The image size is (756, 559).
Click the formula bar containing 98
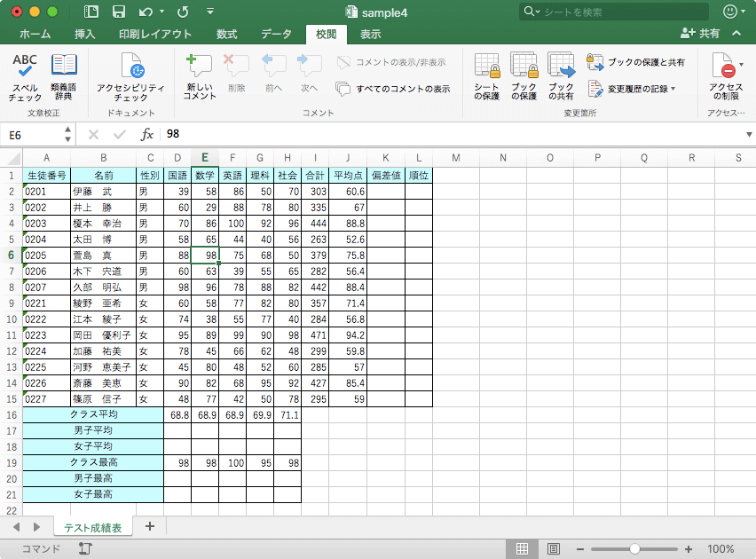pyautogui.click(x=453, y=134)
